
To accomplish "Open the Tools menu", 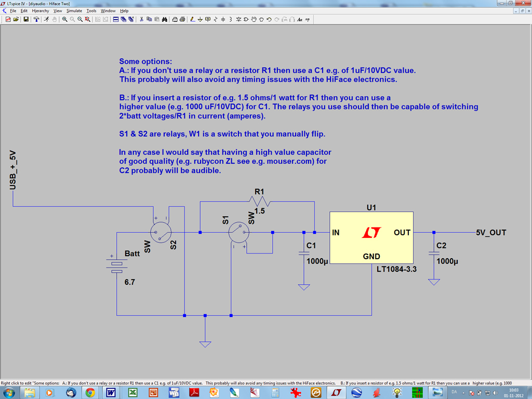I will (x=91, y=11).
